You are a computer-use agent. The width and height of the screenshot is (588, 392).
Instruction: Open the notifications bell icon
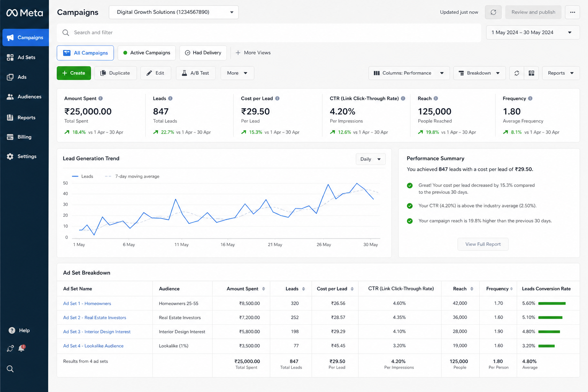pos(21,348)
